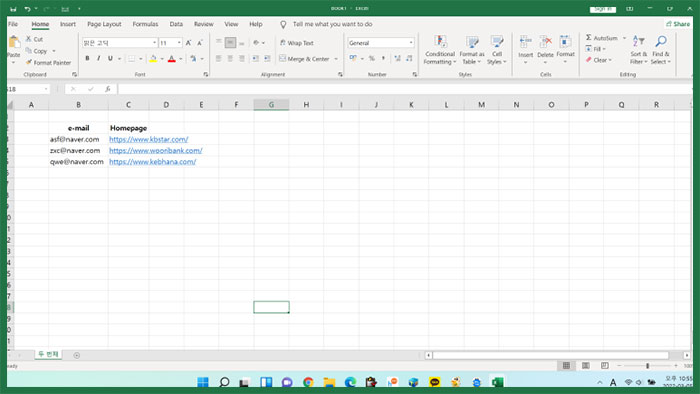
Task: Open the Fill dropdown
Action: [x=596, y=49]
